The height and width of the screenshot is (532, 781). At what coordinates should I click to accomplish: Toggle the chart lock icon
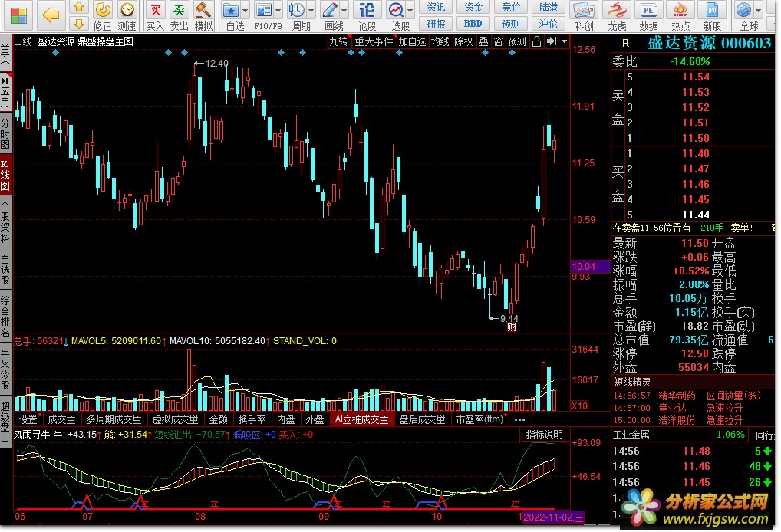click(x=536, y=42)
